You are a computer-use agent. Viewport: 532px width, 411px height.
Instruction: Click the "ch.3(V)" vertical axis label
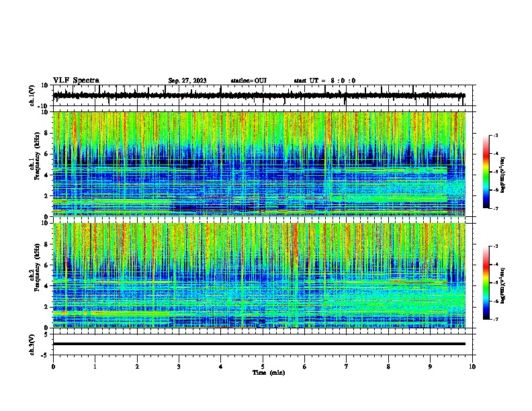pos(32,345)
